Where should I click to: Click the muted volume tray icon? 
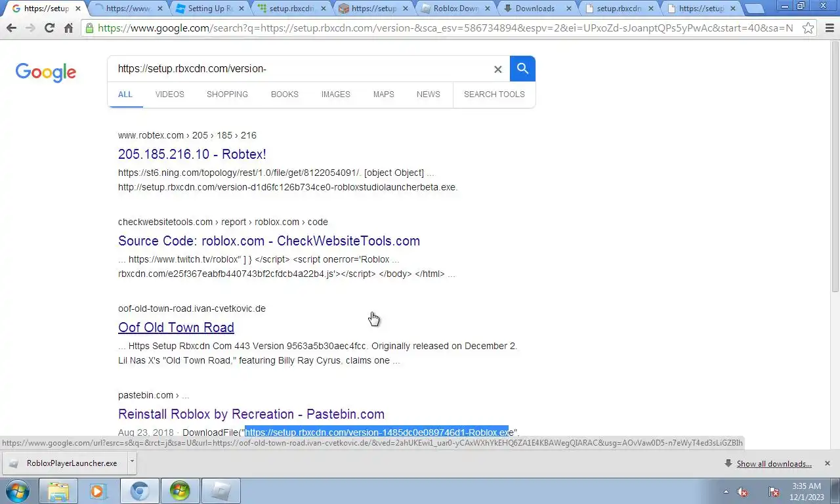[x=743, y=492]
